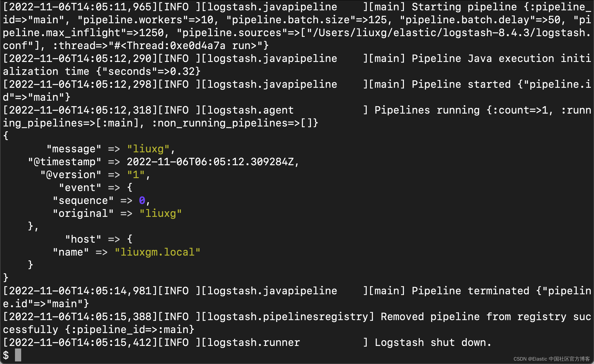Click the yellow "liuxg" message value
594x364 pixels.
pyautogui.click(x=148, y=149)
